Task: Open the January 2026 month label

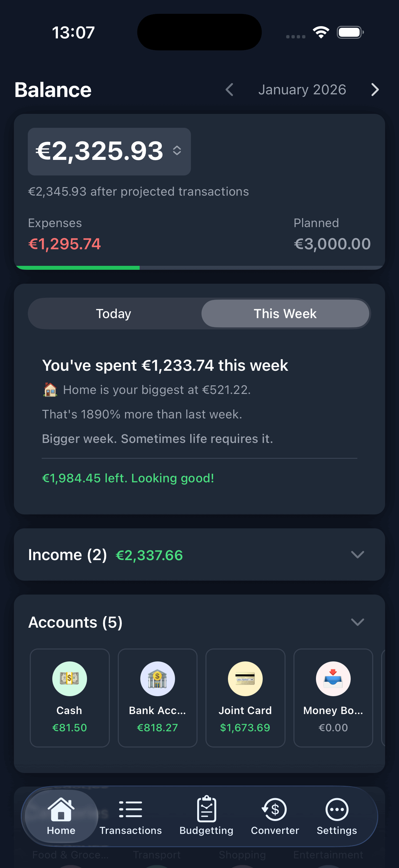Action: tap(302, 90)
